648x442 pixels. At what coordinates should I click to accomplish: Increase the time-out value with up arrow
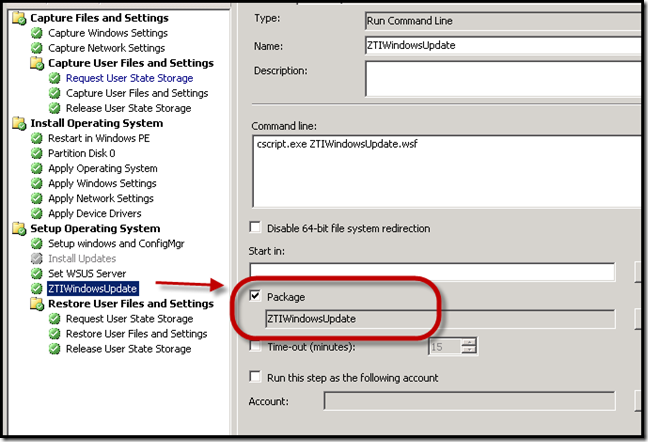(469, 342)
